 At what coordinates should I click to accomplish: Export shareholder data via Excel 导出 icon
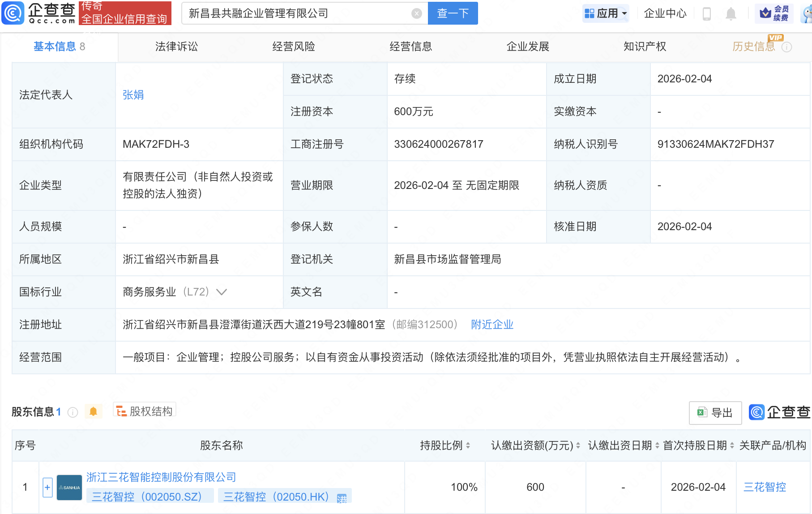pyautogui.click(x=715, y=412)
